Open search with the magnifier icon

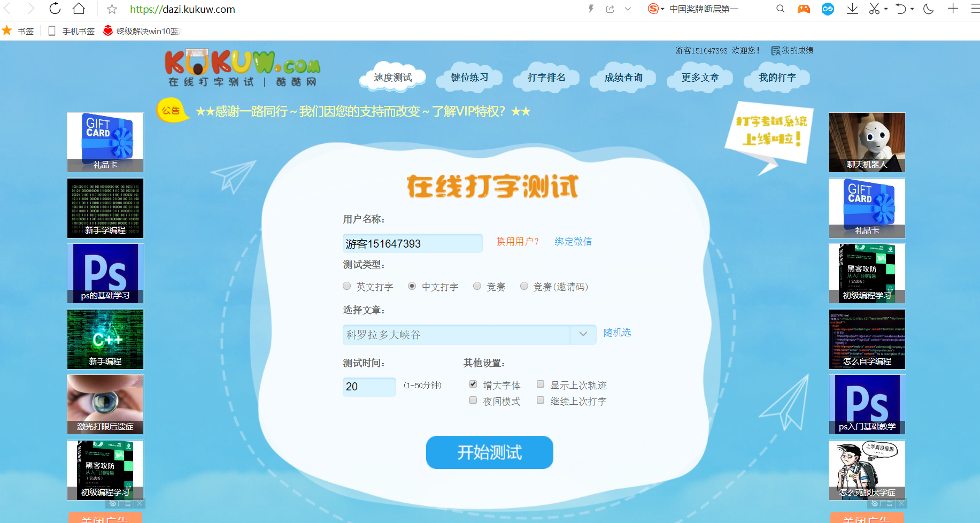pyautogui.click(x=781, y=9)
